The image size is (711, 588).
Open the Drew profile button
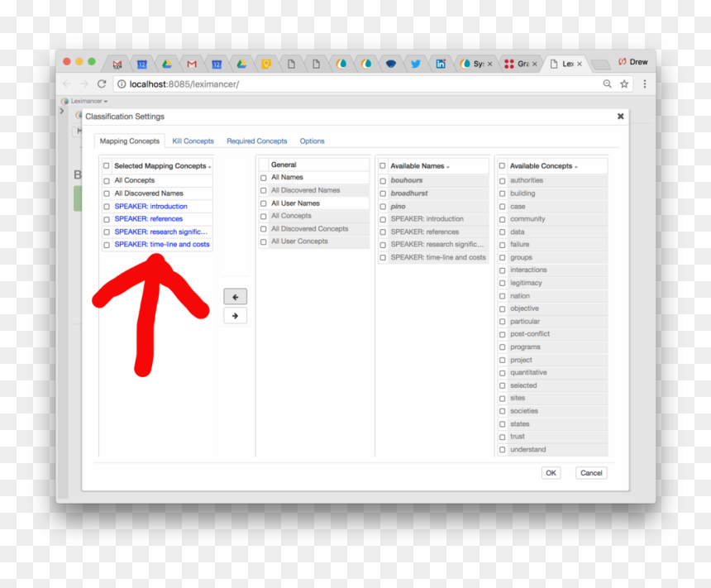[633, 62]
